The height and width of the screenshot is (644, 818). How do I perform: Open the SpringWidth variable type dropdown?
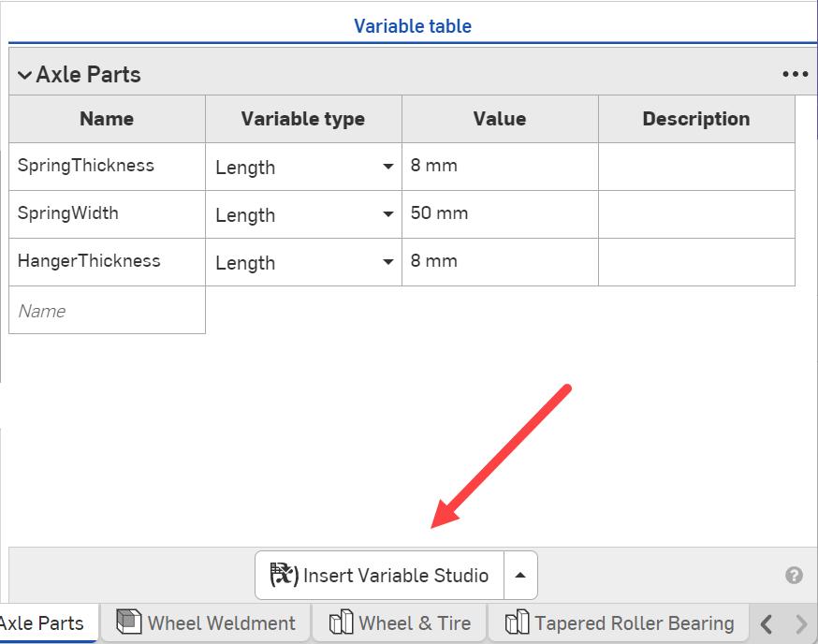387,214
